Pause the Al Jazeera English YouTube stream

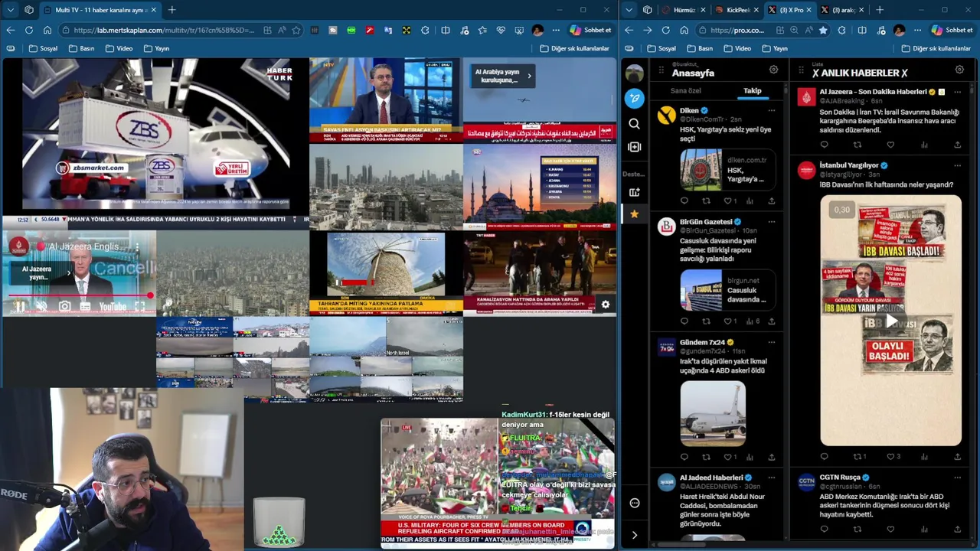pyautogui.click(x=20, y=306)
